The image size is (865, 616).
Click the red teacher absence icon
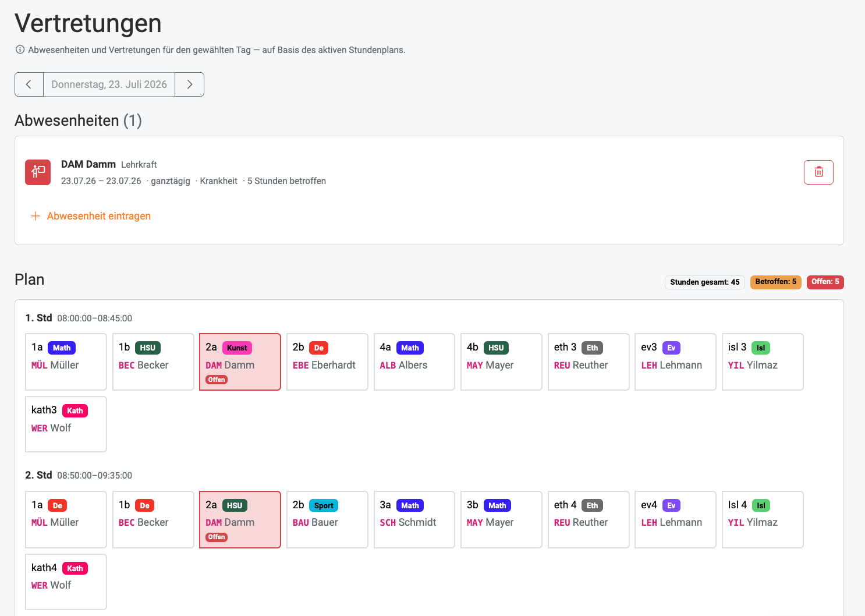(x=38, y=172)
